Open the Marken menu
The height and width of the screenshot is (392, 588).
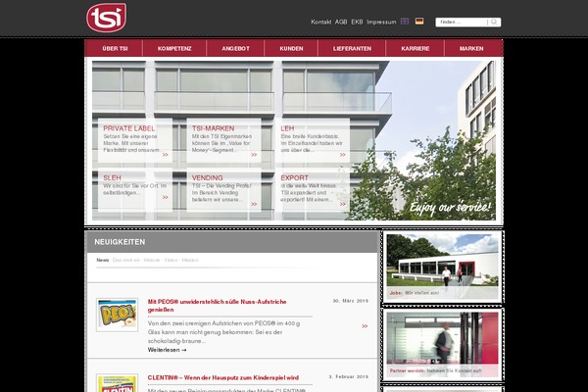tap(471, 48)
